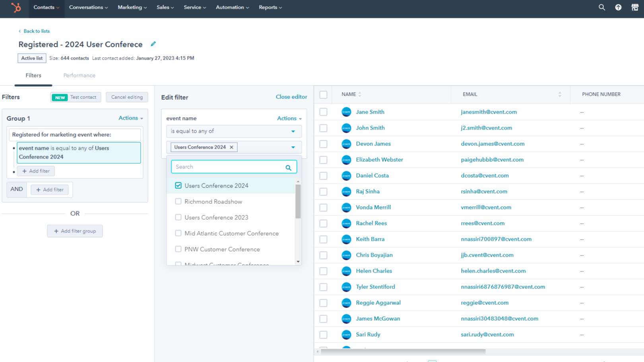Screen dimensions: 644x362
Task: Open the global search magnifier
Action: point(601,7)
